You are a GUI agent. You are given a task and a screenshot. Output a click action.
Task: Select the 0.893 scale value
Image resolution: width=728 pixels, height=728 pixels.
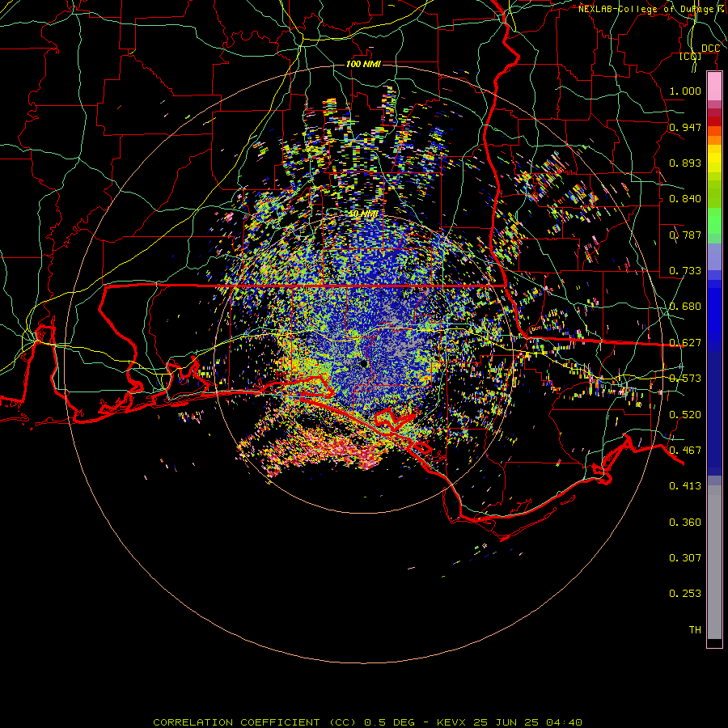(685, 163)
